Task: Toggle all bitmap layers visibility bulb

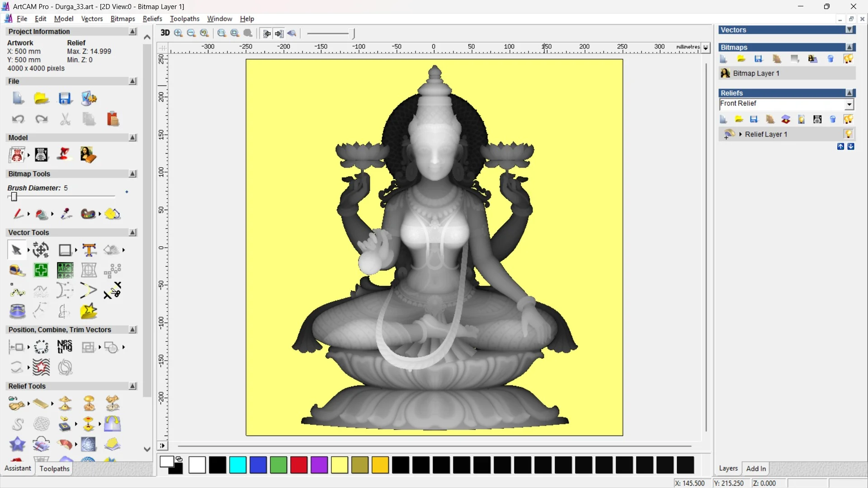Action: (x=848, y=59)
